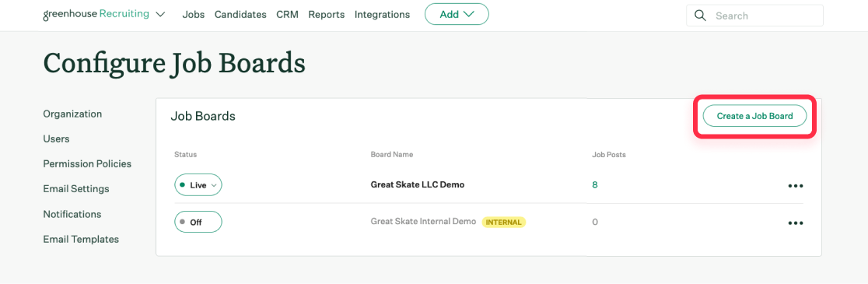Click the greenhouse Recruiting logo
This screenshot has height=284, width=868.
pos(96,14)
